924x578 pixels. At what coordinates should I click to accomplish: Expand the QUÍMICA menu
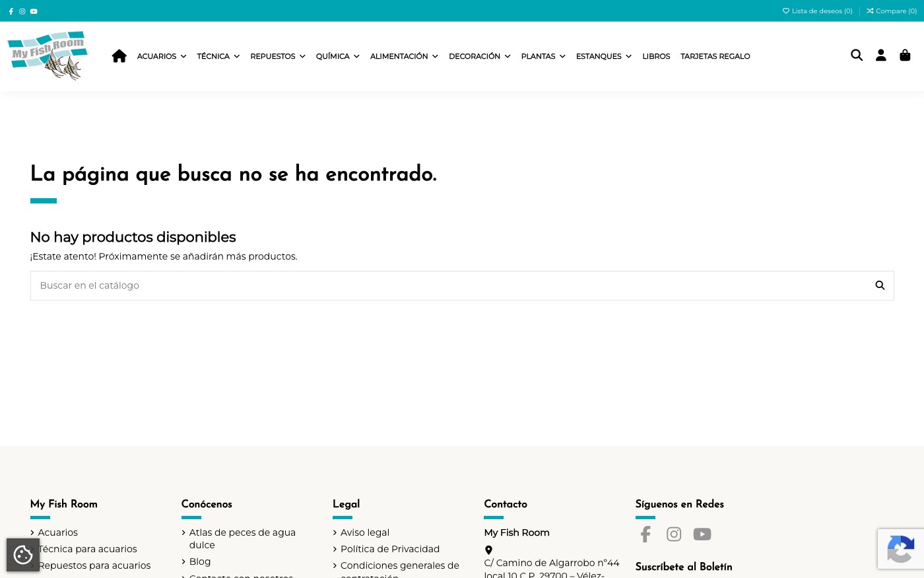pyautogui.click(x=338, y=56)
